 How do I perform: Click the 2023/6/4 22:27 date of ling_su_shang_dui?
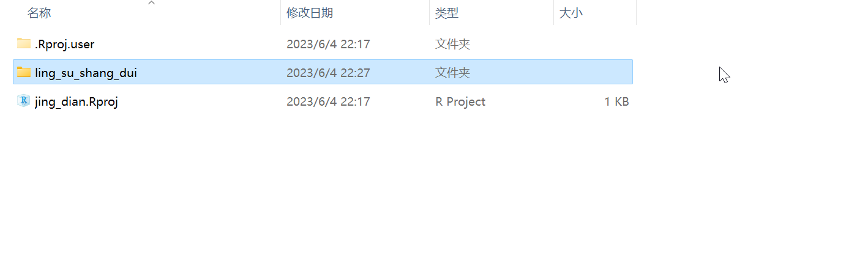pos(328,73)
